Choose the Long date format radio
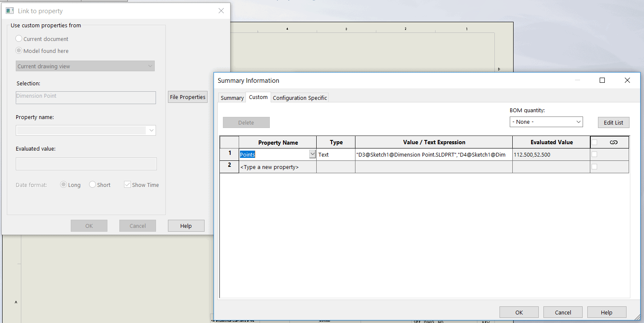This screenshot has height=323, width=644. (64, 185)
